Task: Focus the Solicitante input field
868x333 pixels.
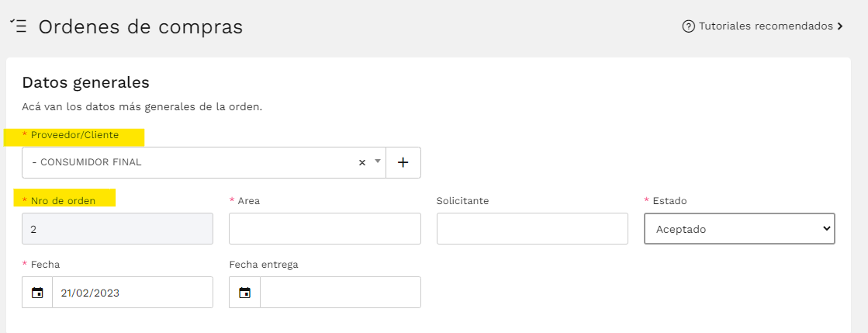Action: 532,228
